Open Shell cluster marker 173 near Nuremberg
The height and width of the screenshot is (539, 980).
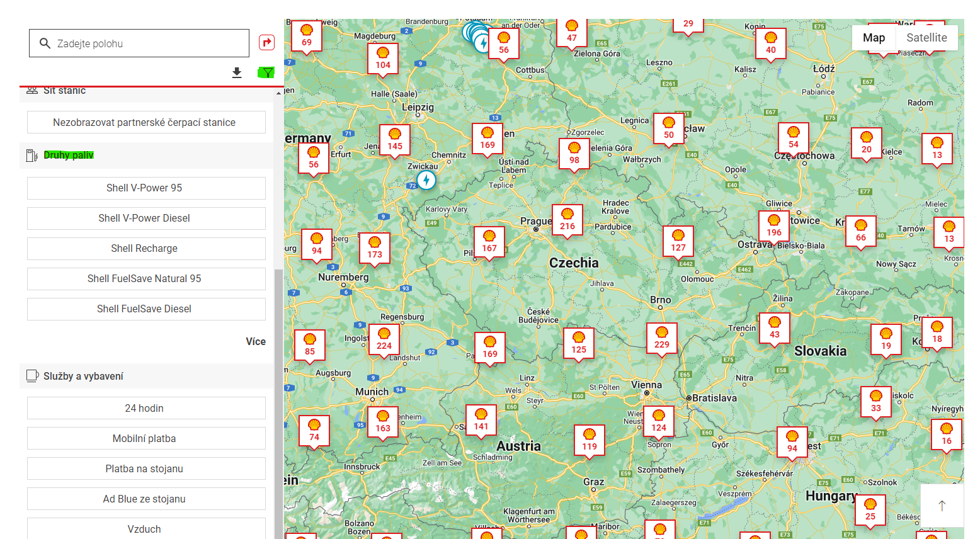click(x=375, y=249)
